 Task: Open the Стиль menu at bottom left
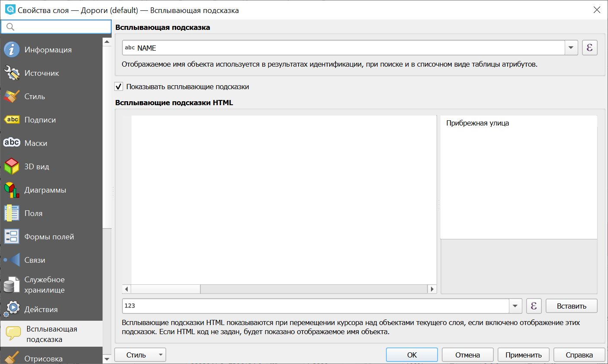point(140,354)
